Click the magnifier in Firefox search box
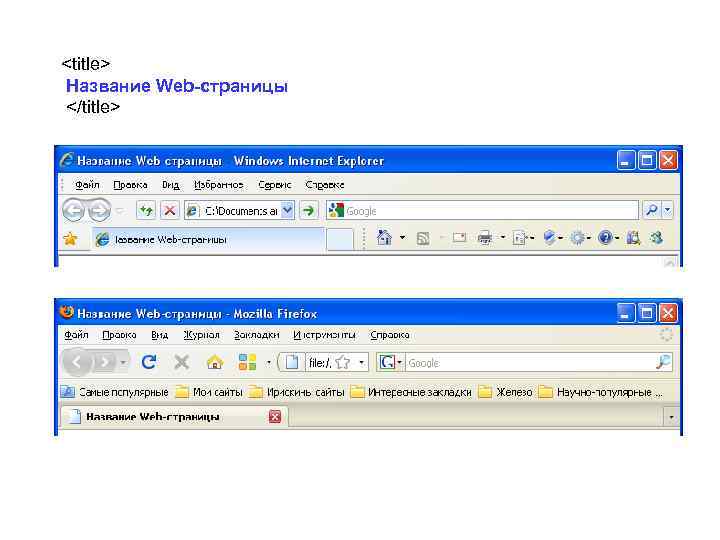The image size is (720, 540). pos(664,362)
